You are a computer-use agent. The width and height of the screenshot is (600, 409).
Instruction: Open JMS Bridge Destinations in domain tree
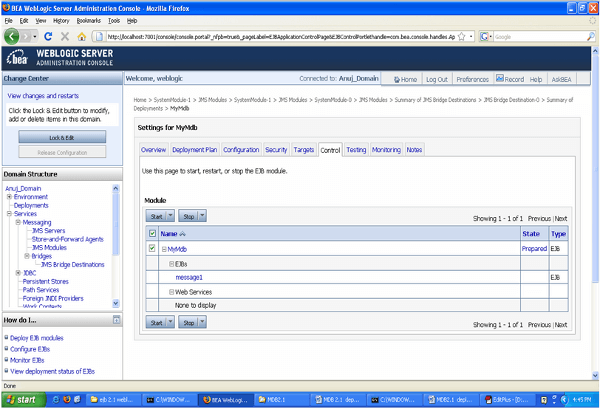pyautogui.click(x=73, y=264)
